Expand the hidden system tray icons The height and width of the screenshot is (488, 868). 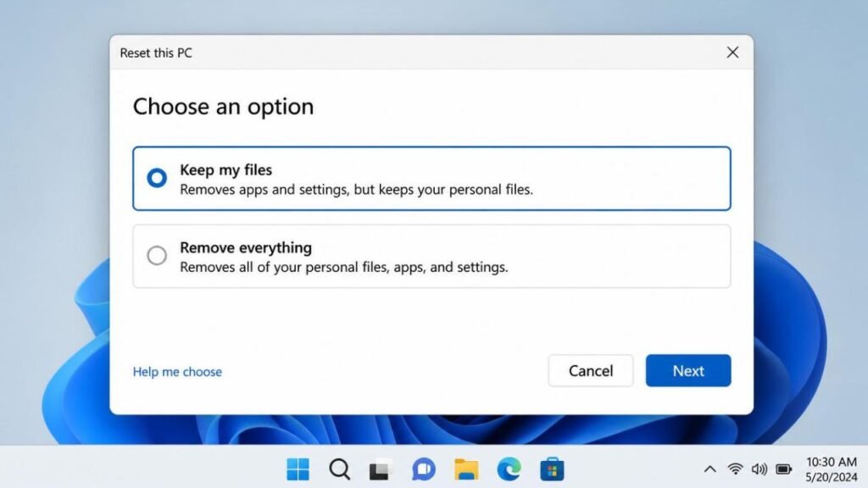(x=709, y=469)
